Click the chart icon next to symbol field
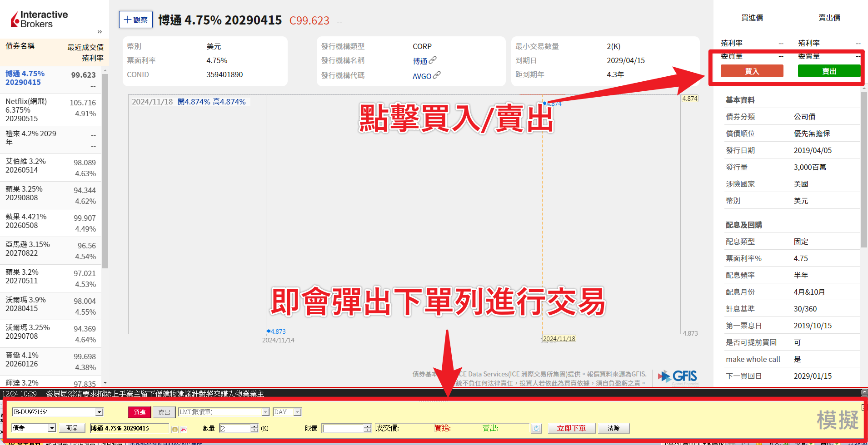 [184, 429]
